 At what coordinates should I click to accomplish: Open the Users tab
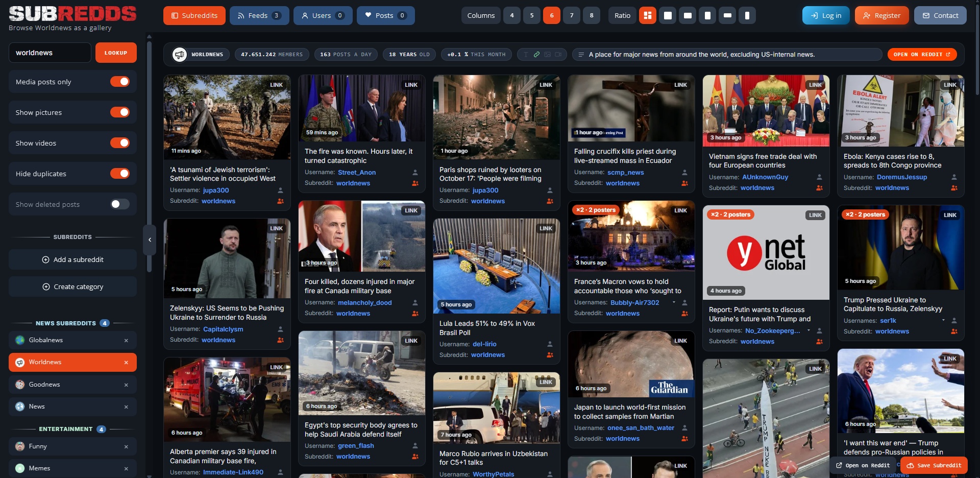323,15
